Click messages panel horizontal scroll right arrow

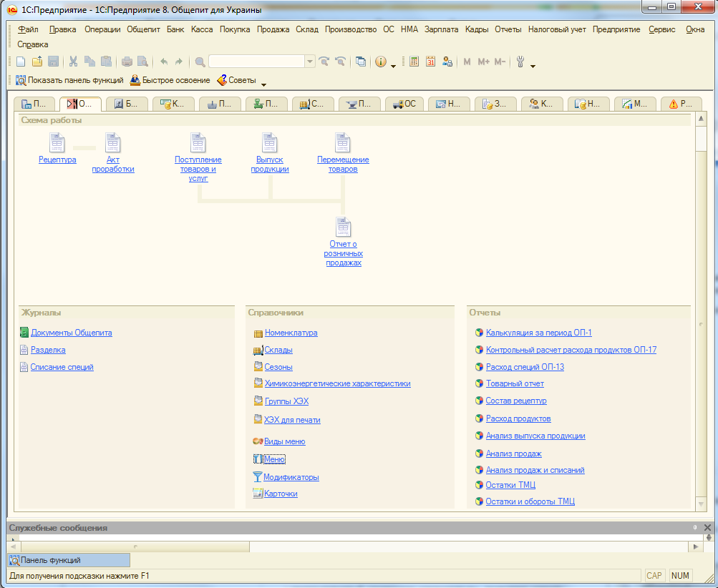(x=696, y=547)
